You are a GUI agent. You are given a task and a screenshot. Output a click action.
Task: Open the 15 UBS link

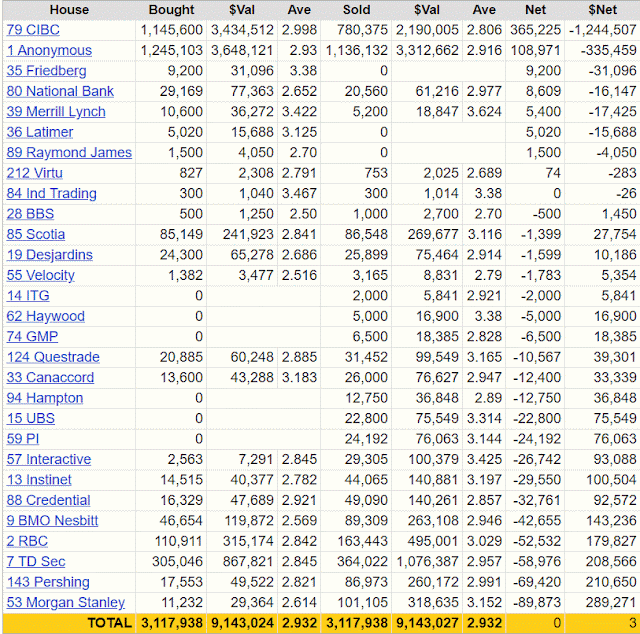pyautogui.click(x=31, y=418)
